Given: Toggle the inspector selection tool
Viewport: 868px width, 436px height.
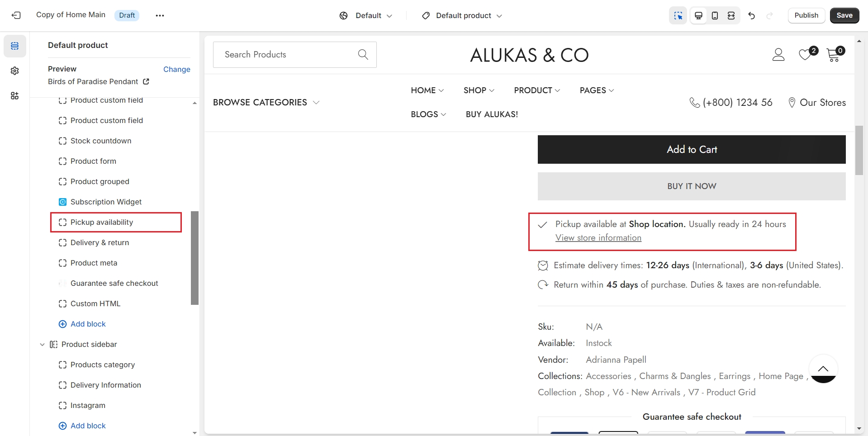Looking at the screenshot, I should pyautogui.click(x=678, y=15).
